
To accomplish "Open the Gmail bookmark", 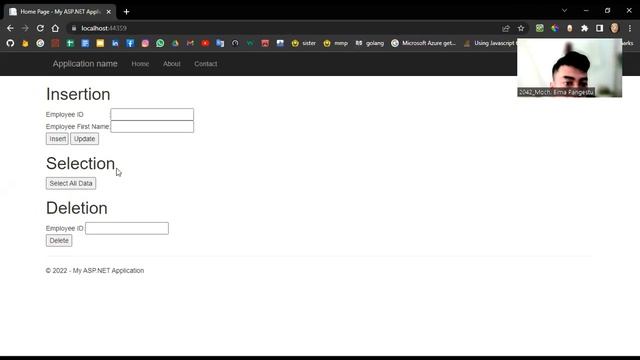I will (x=190, y=43).
